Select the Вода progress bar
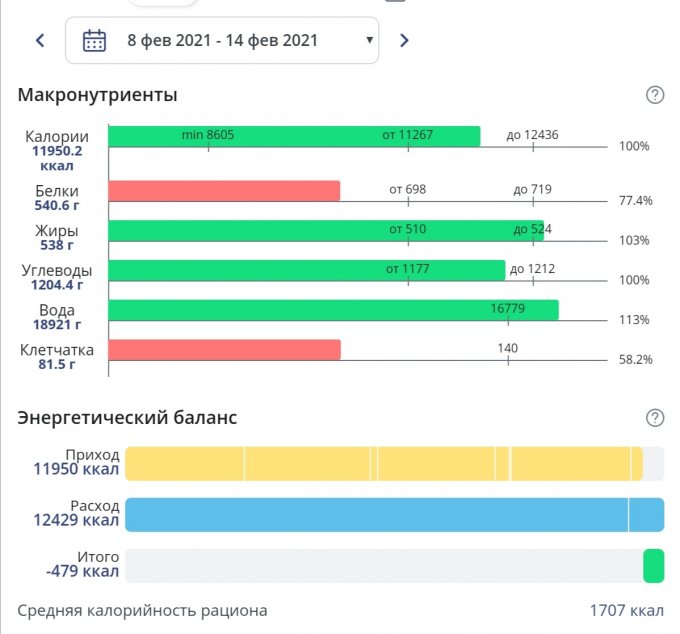Viewport: 680px width, 634px height. coord(332,310)
